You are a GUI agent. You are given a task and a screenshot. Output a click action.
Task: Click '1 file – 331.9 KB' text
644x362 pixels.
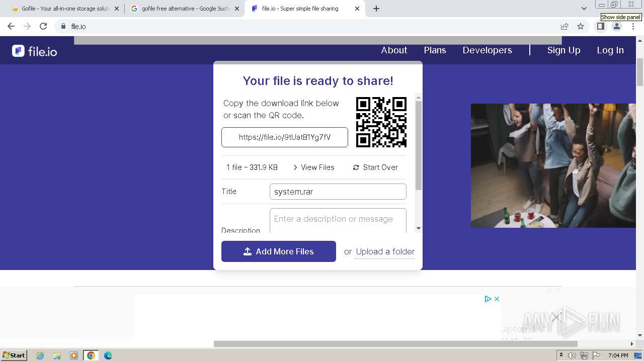tap(252, 167)
